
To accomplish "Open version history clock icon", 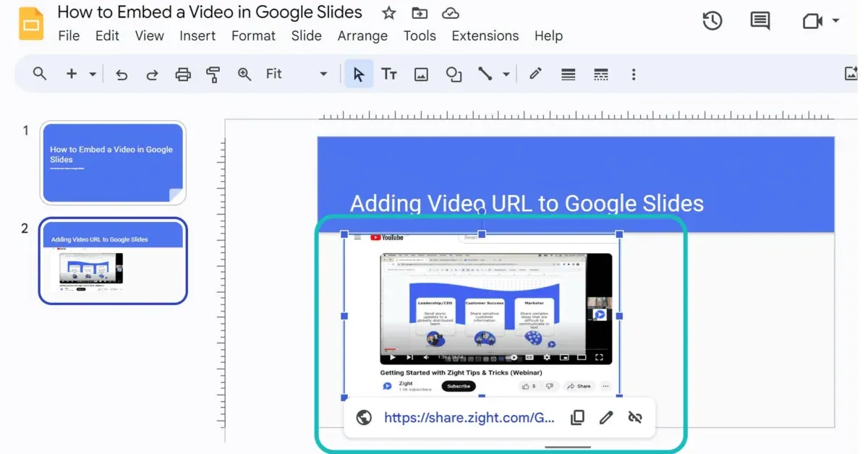I will tap(712, 21).
